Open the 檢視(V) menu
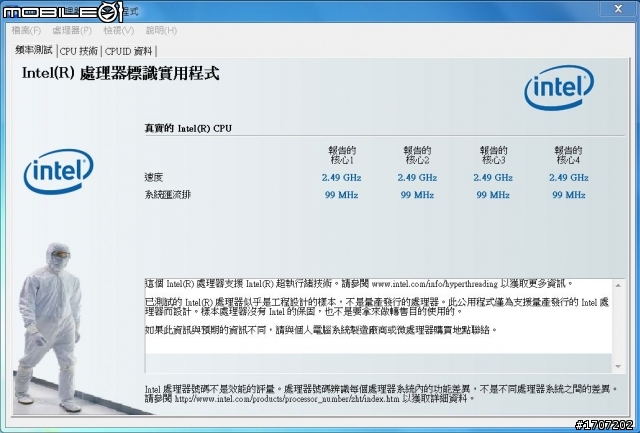The image size is (640, 433). click(x=118, y=30)
